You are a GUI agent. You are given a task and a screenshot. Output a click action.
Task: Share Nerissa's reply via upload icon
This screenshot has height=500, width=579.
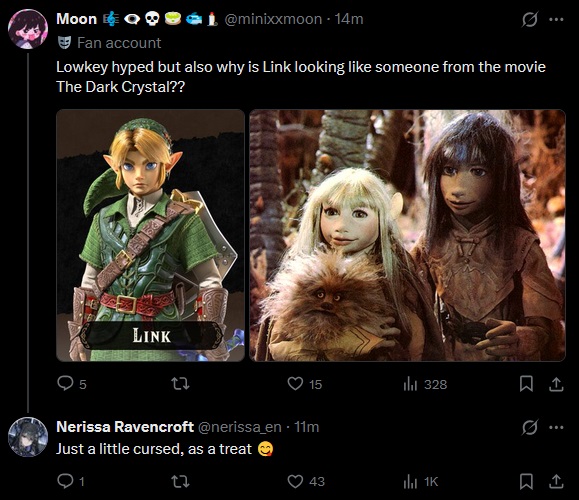(556, 482)
